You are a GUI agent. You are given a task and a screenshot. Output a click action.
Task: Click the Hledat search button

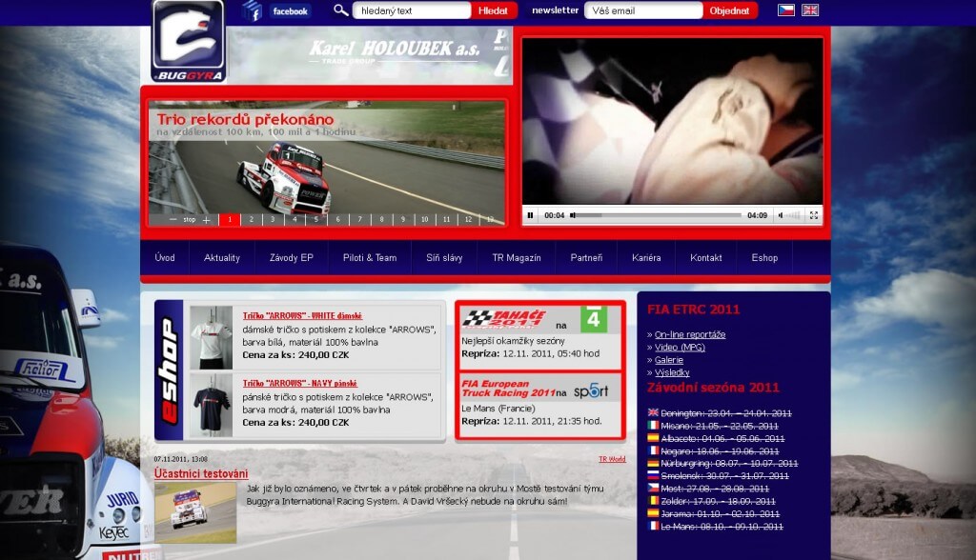[493, 10]
